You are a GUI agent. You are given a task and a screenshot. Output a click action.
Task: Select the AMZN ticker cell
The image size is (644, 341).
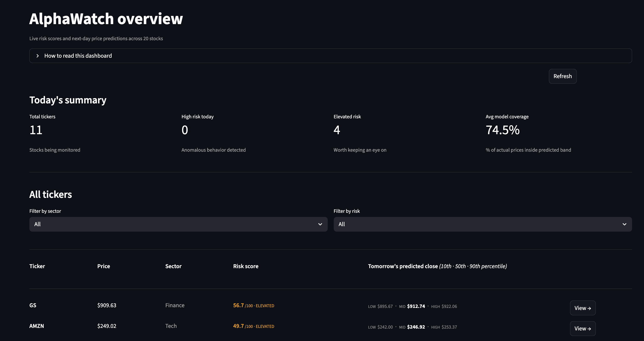pos(37,326)
